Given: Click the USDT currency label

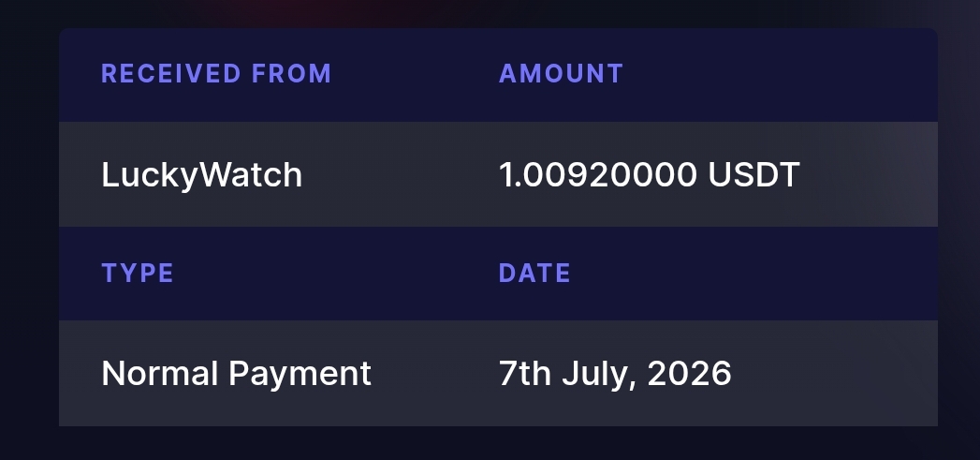Looking at the screenshot, I should [x=753, y=174].
